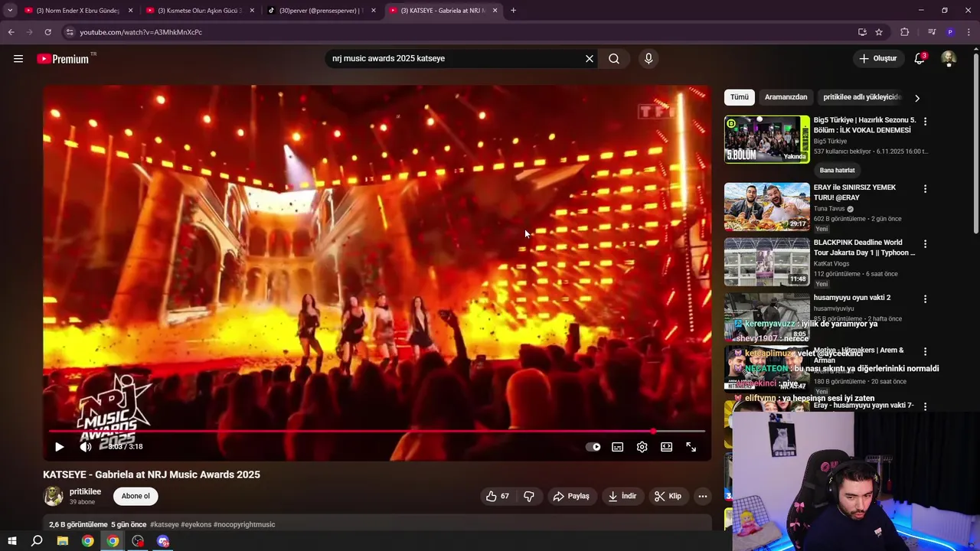
Task: Open the site info icon in address bar
Action: pos(70,32)
